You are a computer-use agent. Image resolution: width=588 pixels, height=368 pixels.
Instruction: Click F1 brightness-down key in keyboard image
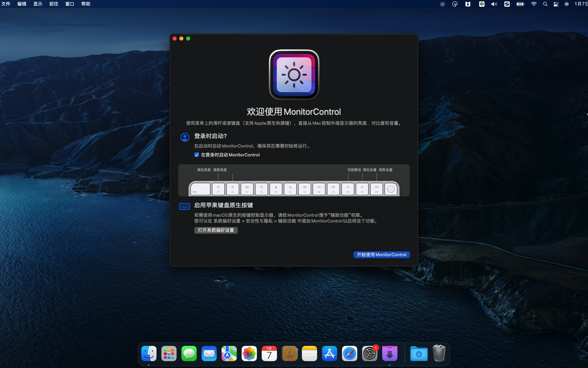click(x=218, y=189)
